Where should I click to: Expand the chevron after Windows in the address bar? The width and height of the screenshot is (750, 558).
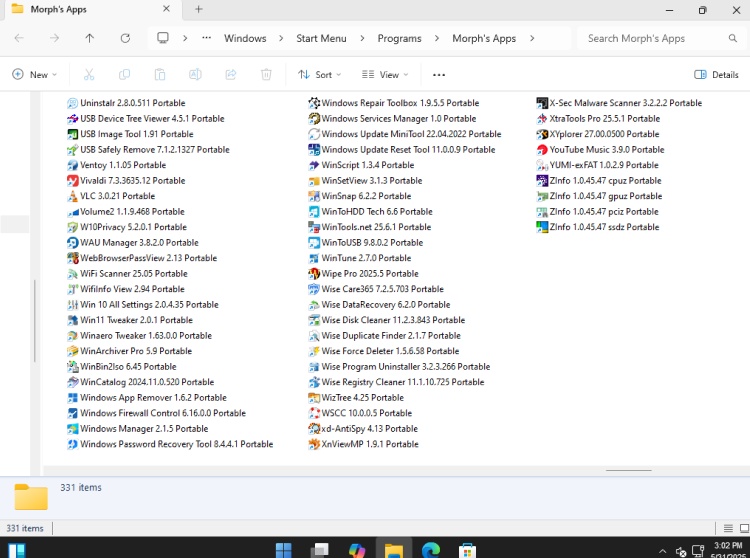coord(281,38)
